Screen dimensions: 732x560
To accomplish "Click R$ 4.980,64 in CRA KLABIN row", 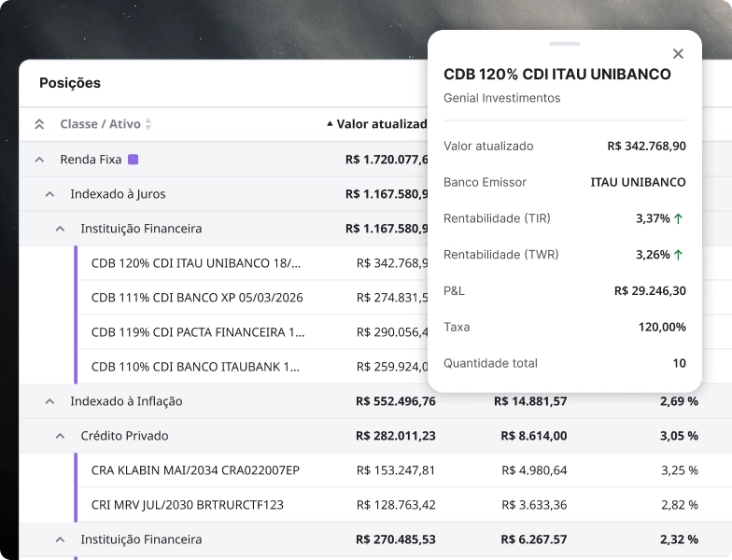I will (534, 470).
